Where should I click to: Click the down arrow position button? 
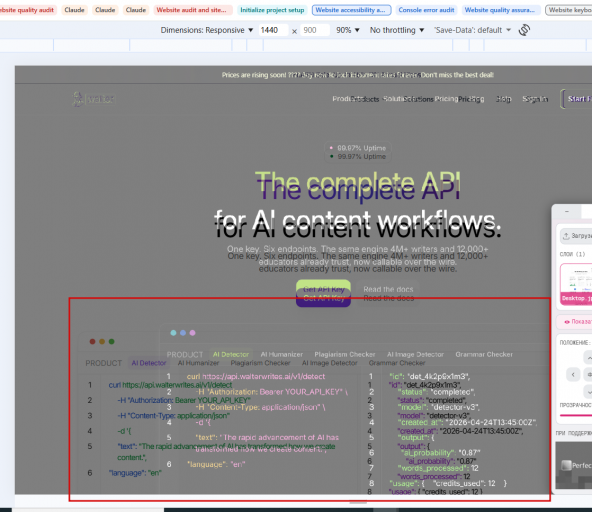pyautogui.click(x=588, y=392)
